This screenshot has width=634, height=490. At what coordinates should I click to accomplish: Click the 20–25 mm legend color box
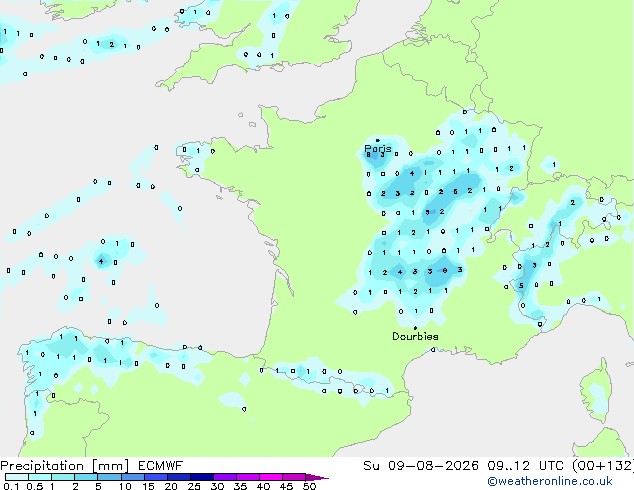pos(178,477)
